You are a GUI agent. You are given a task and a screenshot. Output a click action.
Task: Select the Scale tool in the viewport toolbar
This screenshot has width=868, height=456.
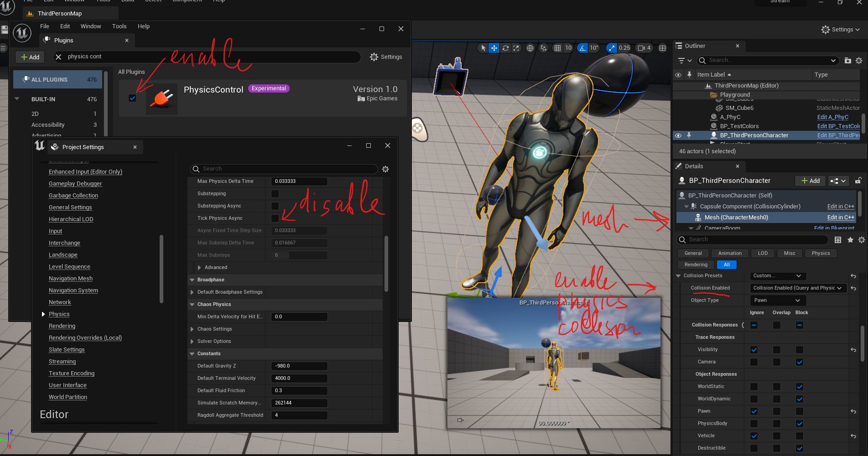coord(516,48)
